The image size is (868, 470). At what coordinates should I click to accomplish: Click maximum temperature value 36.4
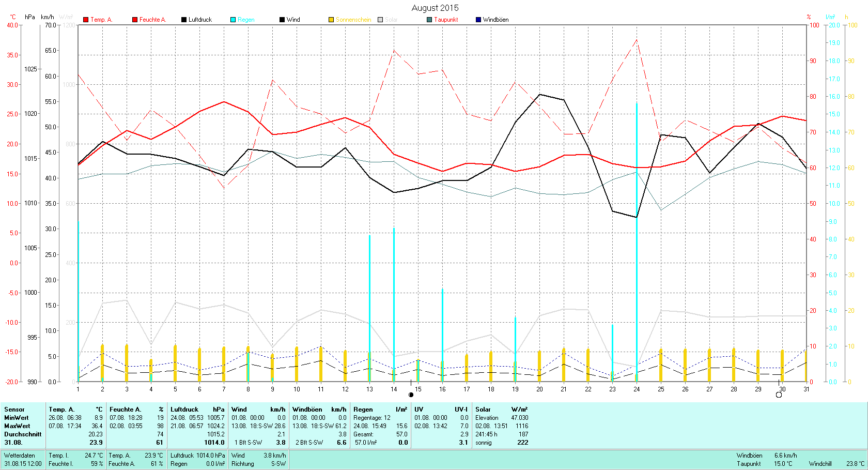(x=97, y=426)
